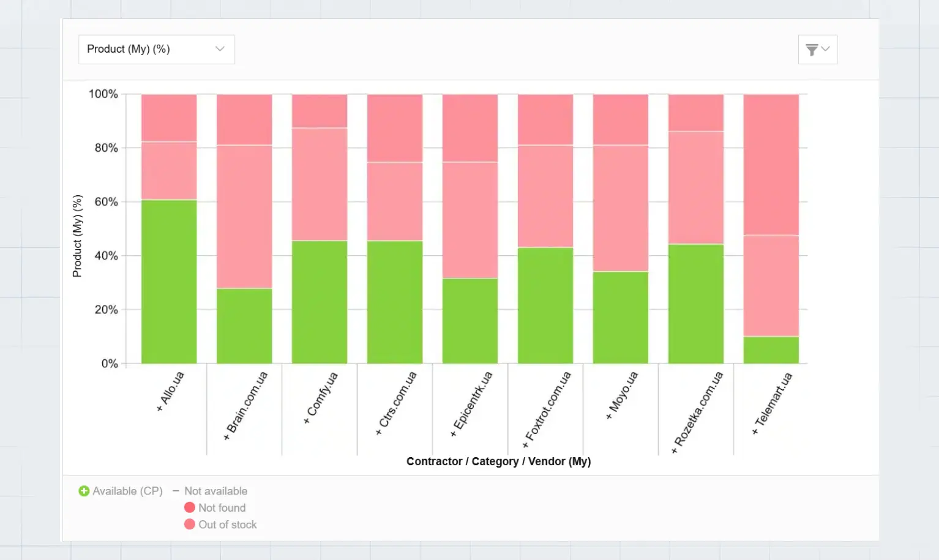Toggle the Not found legend entry

222,507
